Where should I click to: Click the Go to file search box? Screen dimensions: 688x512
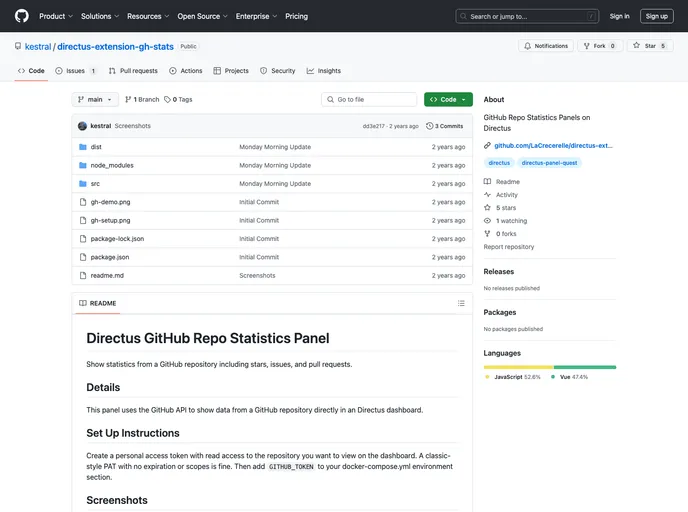pyautogui.click(x=369, y=100)
